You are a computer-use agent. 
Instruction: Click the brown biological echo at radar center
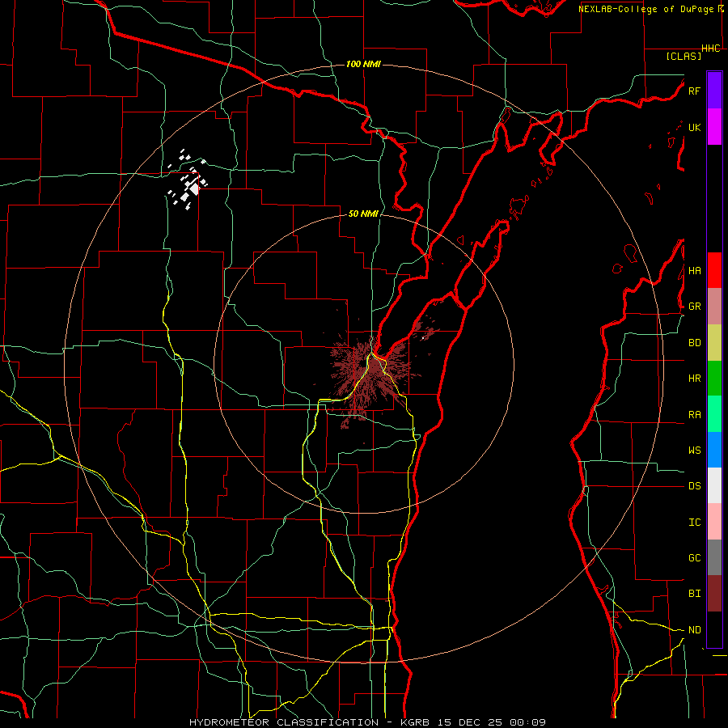coord(370,375)
